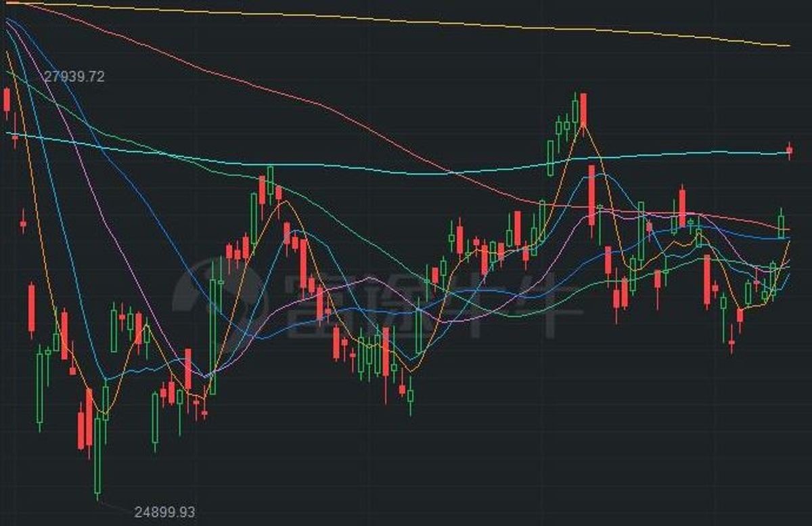This screenshot has height=526, width=812.
Task: Click the low price label 24899.93
Action: point(164,512)
